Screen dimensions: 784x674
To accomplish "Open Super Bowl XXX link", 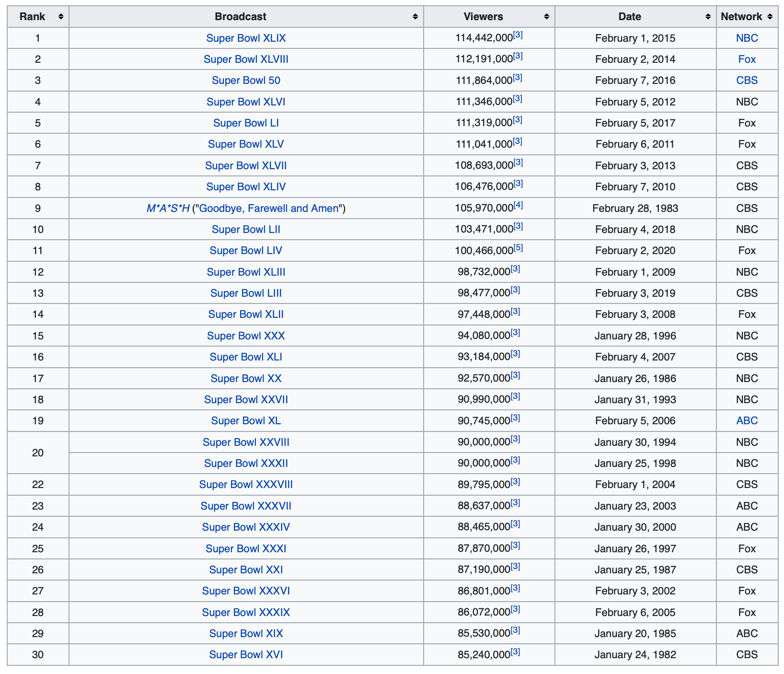I will pyautogui.click(x=246, y=336).
